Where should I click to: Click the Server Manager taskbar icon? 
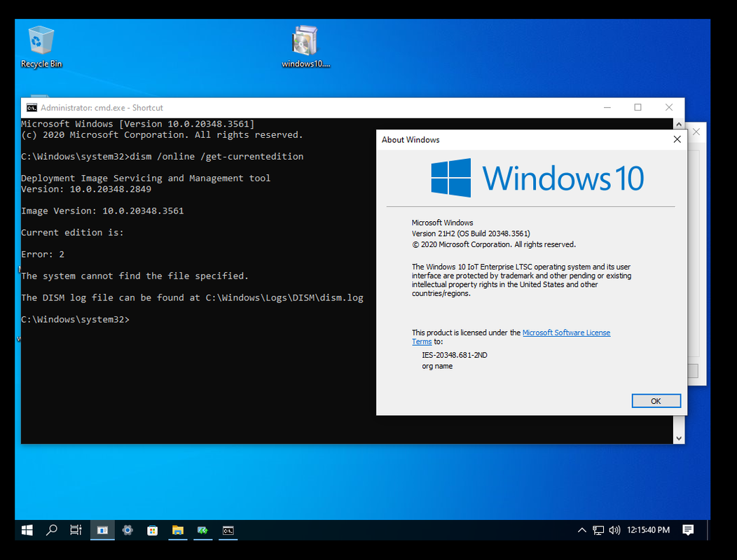[102, 531]
